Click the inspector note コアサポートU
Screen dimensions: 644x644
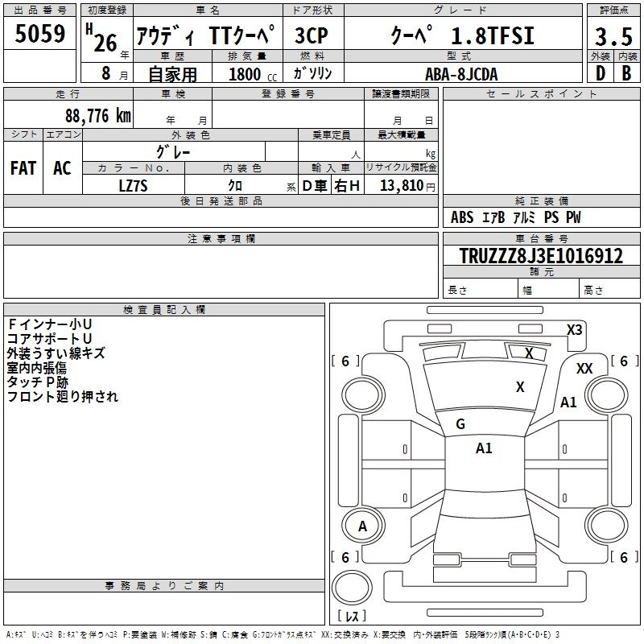click(50, 338)
